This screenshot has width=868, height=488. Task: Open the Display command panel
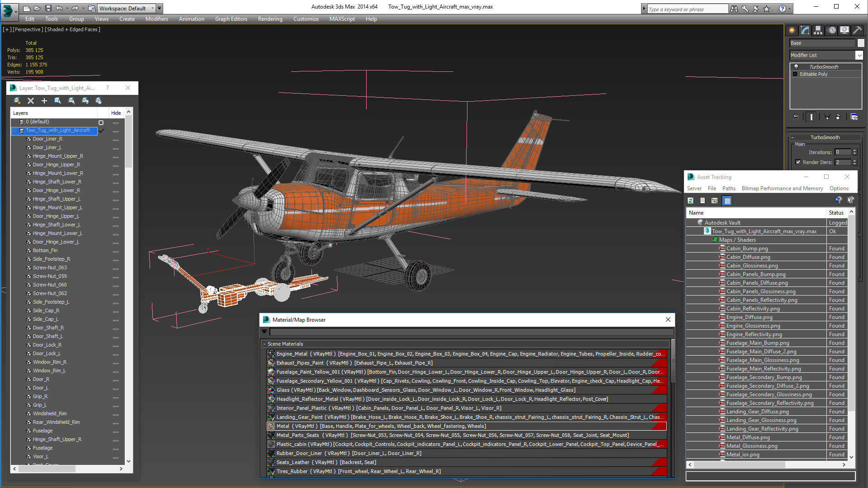coord(844,30)
